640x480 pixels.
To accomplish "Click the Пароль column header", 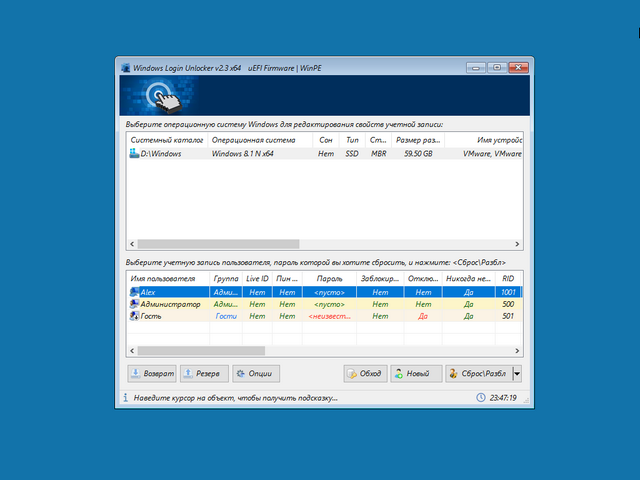I will click(329, 277).
